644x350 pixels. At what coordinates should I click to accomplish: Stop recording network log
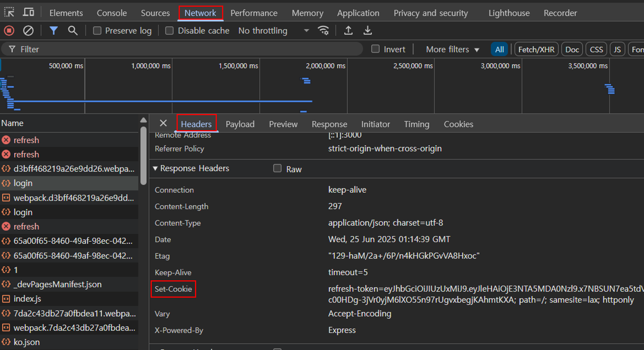(9, 31)
